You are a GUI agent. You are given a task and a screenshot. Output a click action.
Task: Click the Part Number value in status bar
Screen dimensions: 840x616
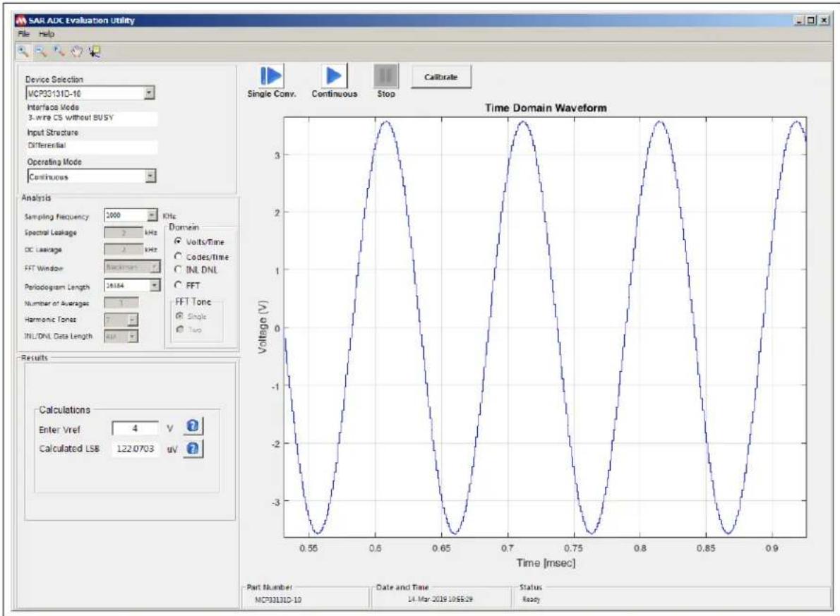tap(278, 599)
